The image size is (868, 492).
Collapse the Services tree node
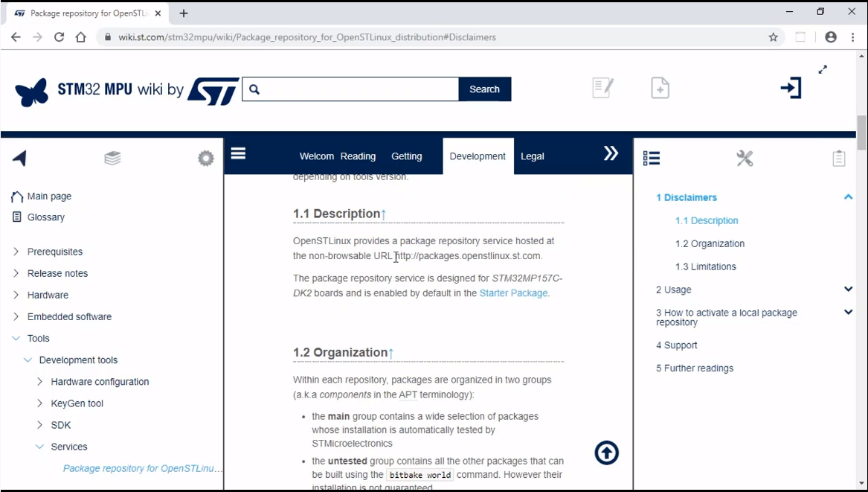39,446
